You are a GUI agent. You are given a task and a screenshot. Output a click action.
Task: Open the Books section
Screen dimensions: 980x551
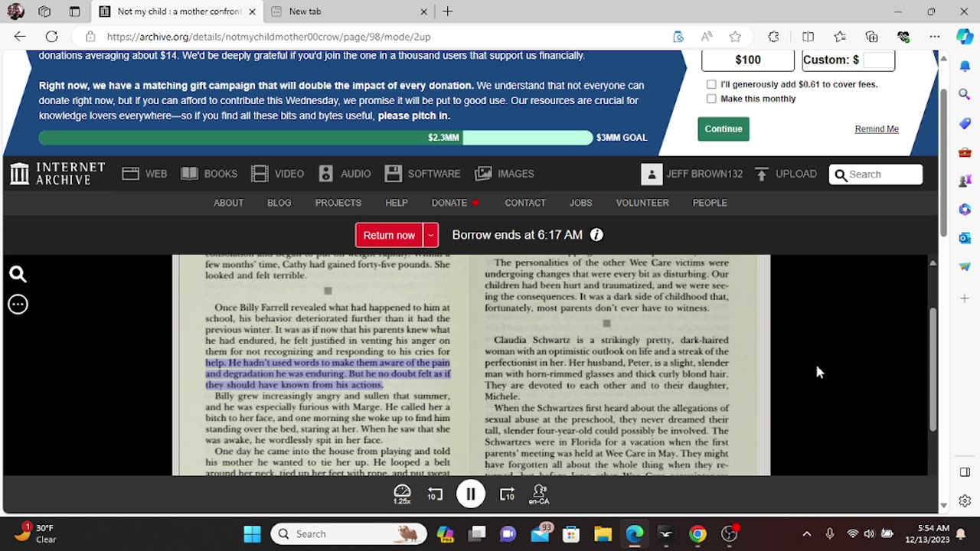click(x=209, y=174)
